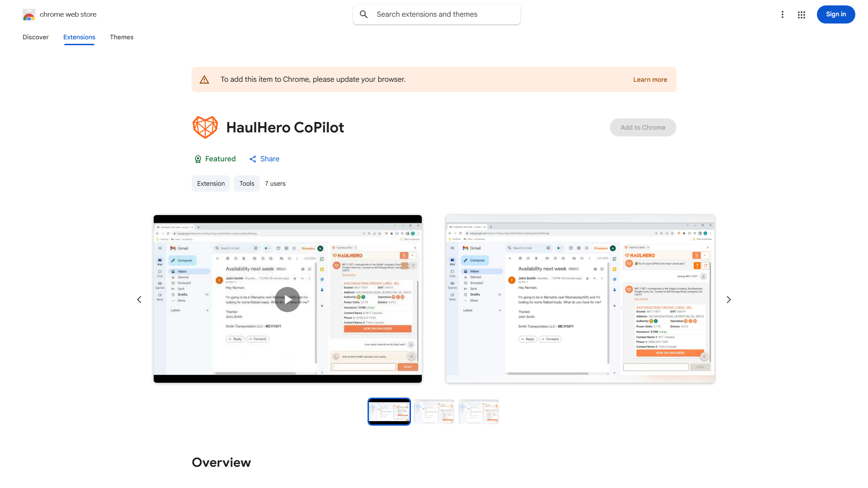Click the HaulHero CoPilot extension logo
This screenshot has width=868, height=488.
point(205,127)
